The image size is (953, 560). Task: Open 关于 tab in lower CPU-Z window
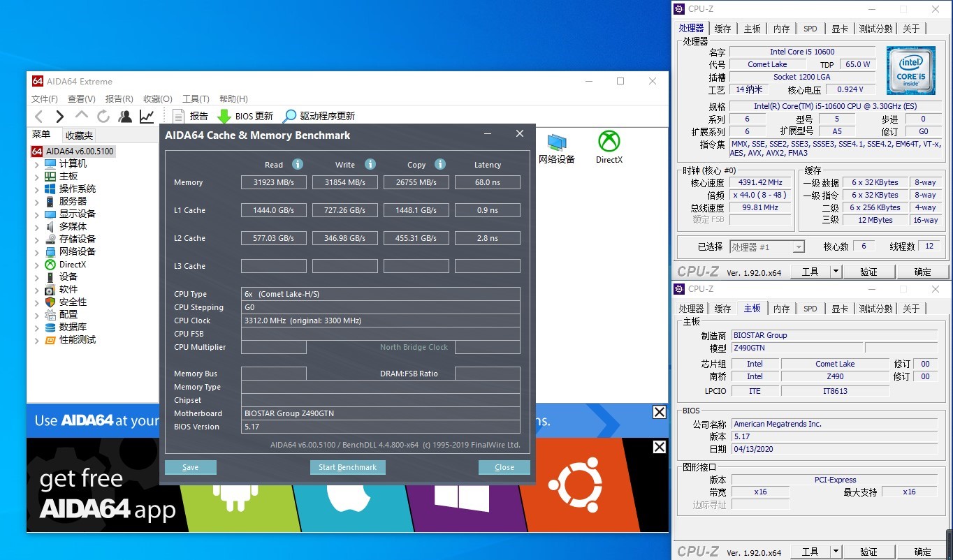pyautogui.click(x=911, y=309)
